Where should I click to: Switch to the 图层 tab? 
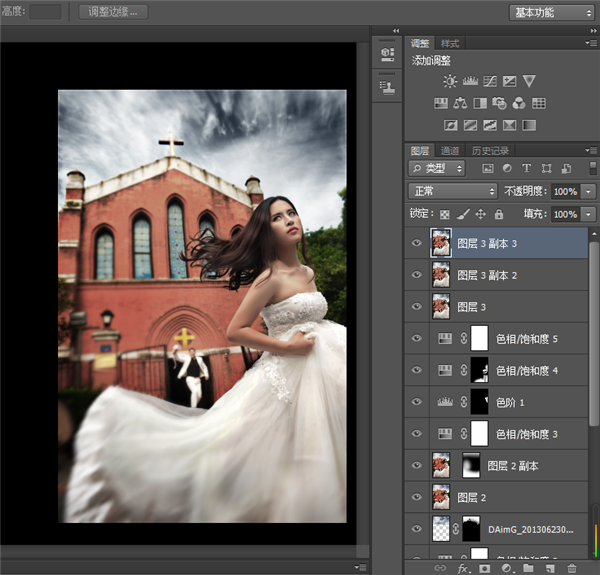pos(420,151)
